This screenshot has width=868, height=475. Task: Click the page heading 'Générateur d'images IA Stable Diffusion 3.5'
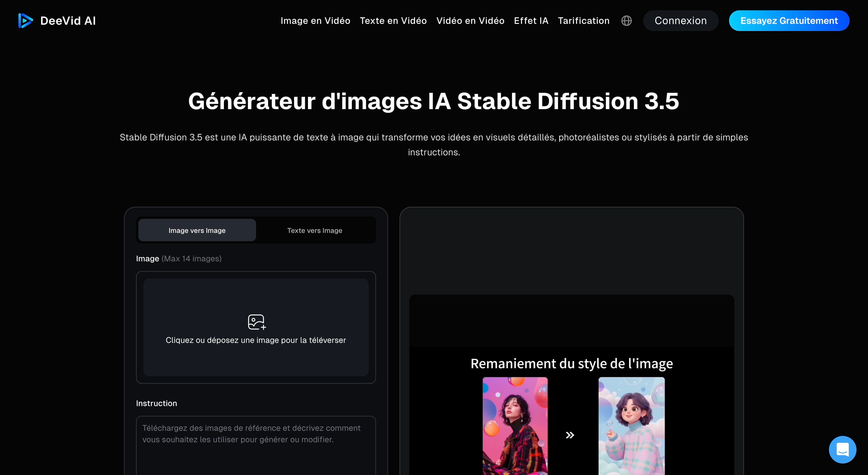click(434, 101)
